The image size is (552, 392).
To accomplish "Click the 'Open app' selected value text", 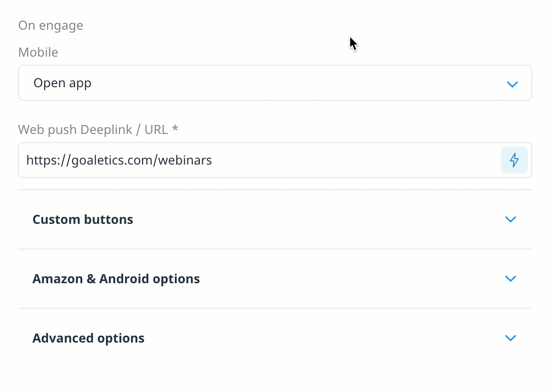I will pos(62,83).
